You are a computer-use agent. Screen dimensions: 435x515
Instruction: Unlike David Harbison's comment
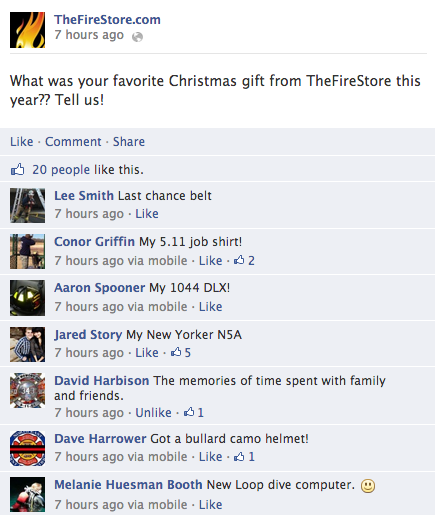point(153,413)
